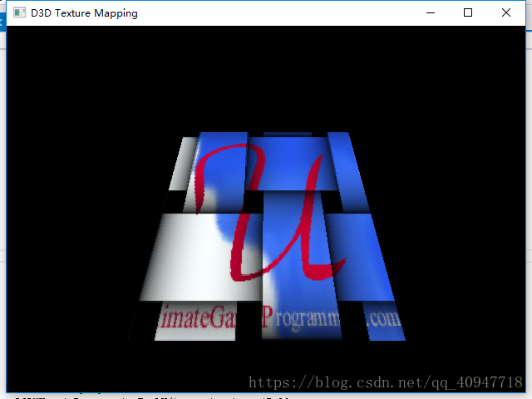Screen dimensions: 532x399
Task: Close the D3D Texture Mapping window
Action: click(x=506, y=13)
